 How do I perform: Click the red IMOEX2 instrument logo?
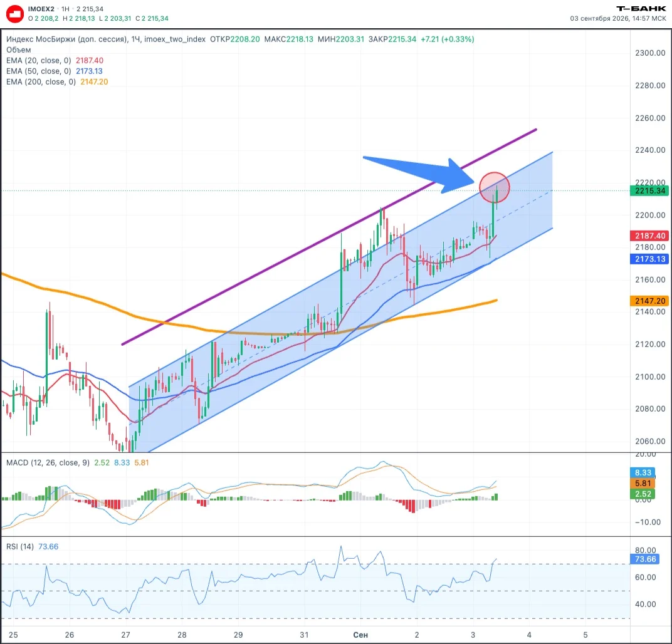15,14
